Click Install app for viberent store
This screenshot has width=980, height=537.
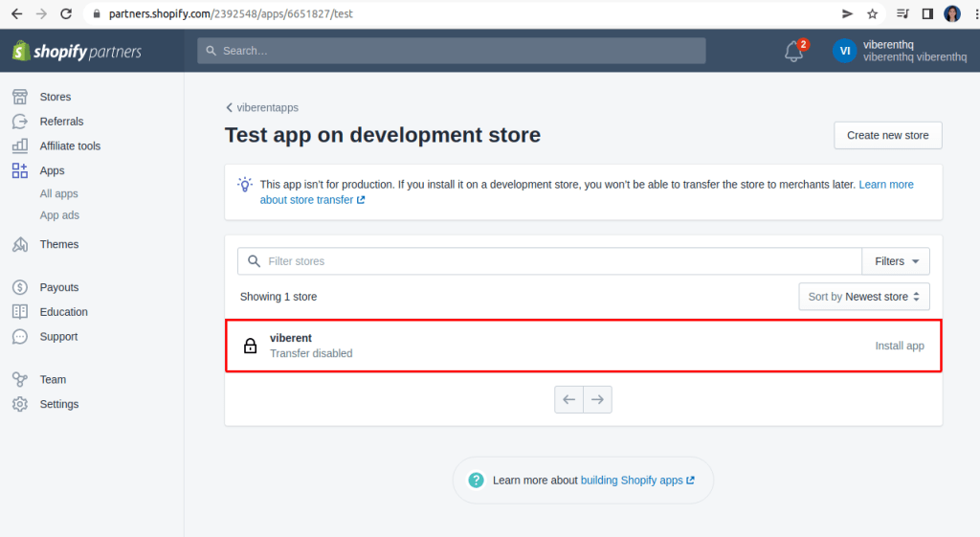[899, 346]
